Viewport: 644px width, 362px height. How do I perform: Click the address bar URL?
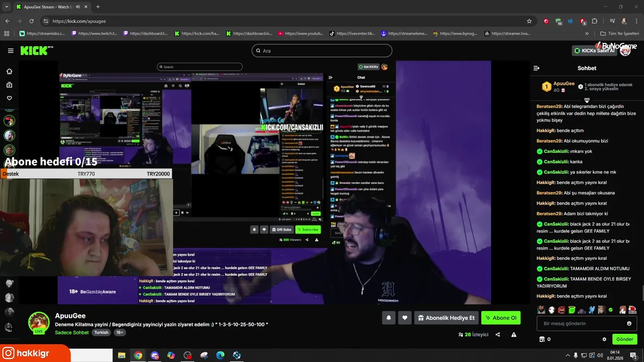[79, 21]
